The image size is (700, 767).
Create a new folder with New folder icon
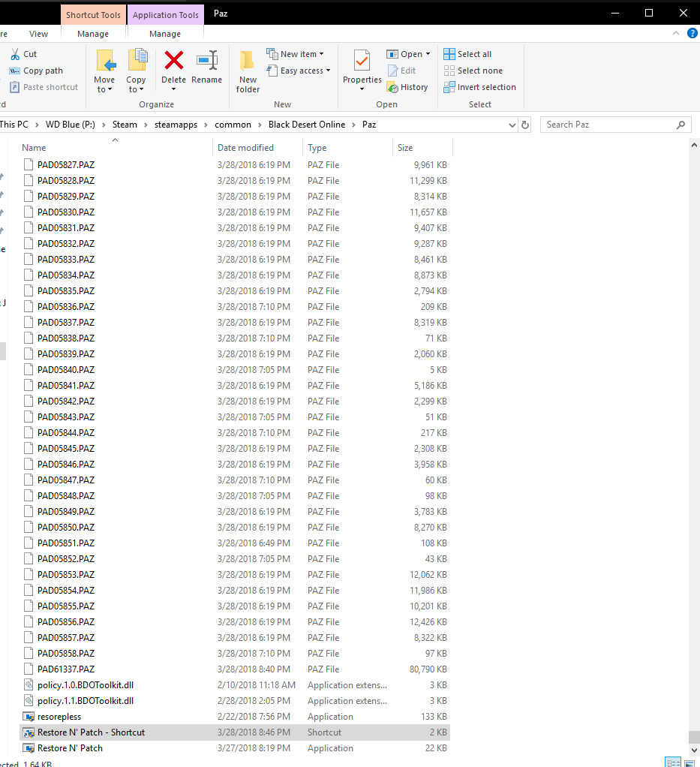pyautogui.click(x=248, y=72)
